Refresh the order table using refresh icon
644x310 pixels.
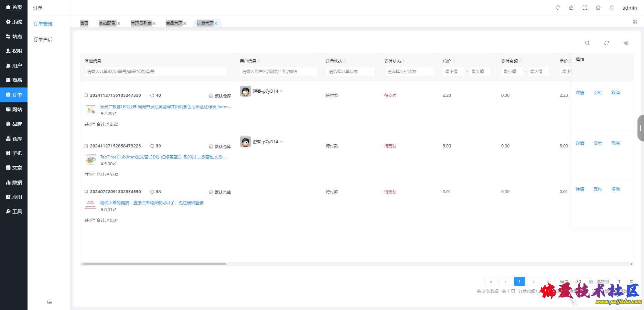pos(607,43)
